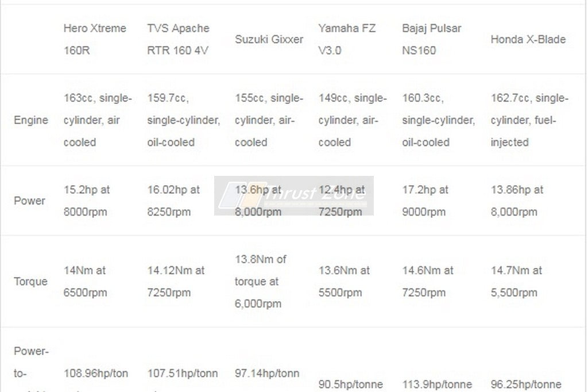Click the Thrust Zone watermark logo
Screen dimensions: 588x392
pos(293,195)
